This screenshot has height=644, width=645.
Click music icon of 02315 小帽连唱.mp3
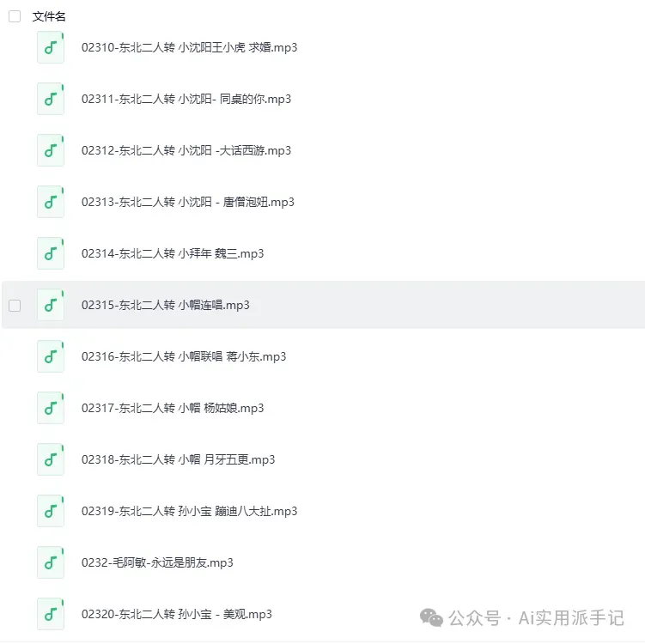(x=51, y=305)
